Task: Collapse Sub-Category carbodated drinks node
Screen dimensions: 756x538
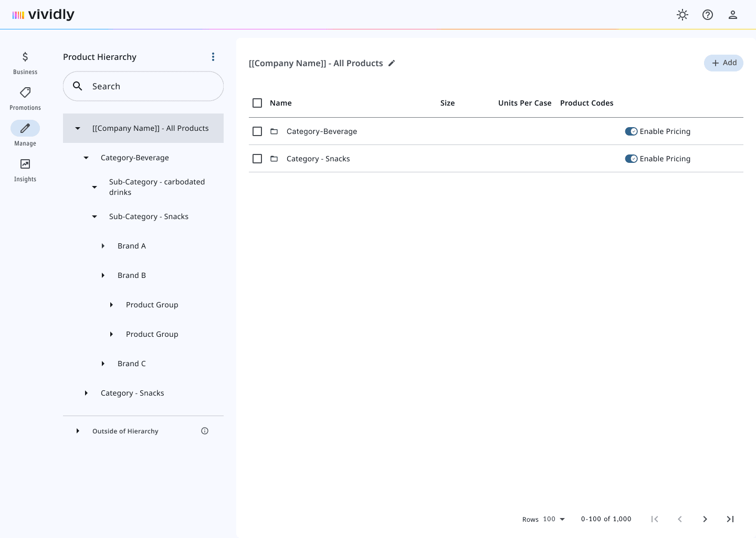Action: [94, 187]
